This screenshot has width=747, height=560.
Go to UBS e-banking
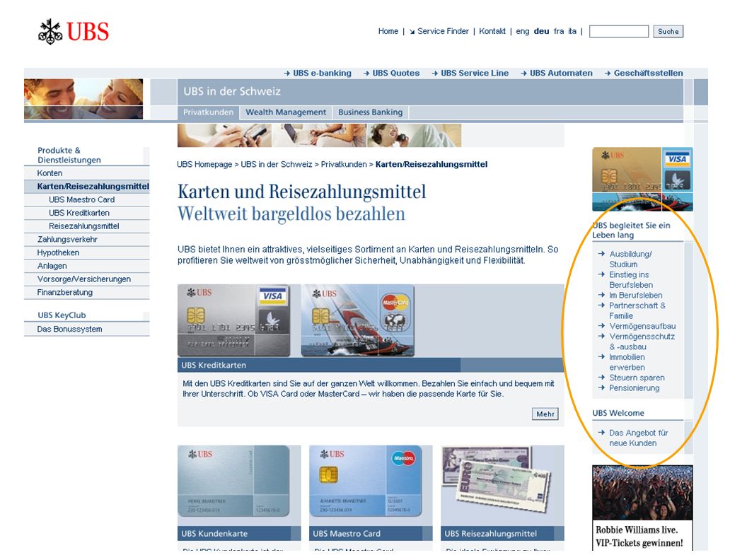[322, 74]
